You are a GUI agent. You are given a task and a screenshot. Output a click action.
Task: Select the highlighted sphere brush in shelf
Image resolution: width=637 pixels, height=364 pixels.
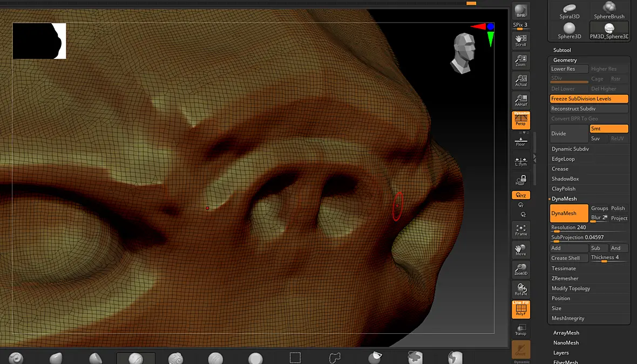135,358
